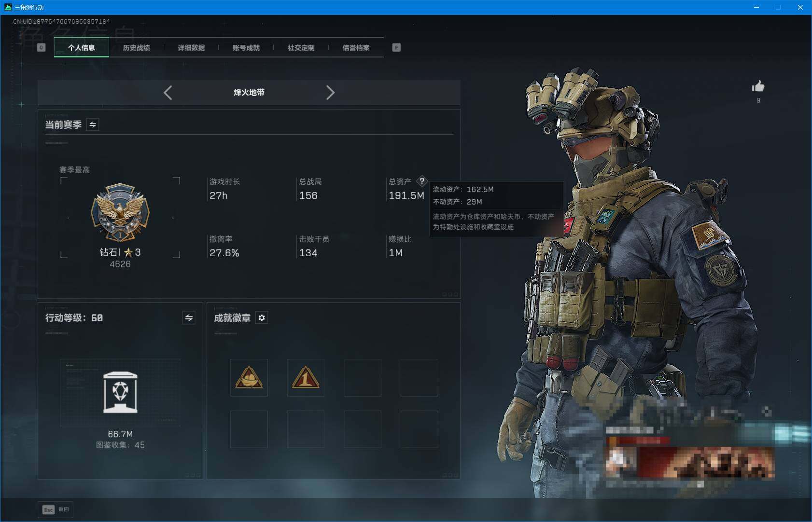Viewport: 812px width, 522px height.
Task: Click the 撤离率 27.6% value
Action: [x=224, y=253]
